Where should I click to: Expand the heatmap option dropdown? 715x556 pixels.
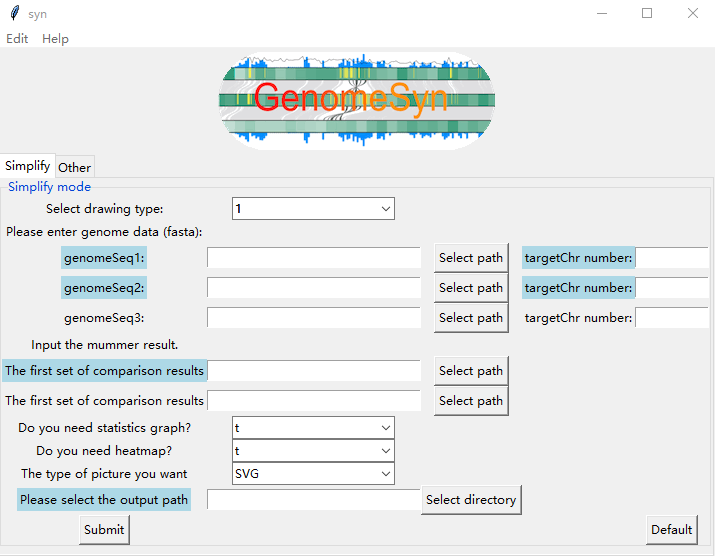[313, 451]
